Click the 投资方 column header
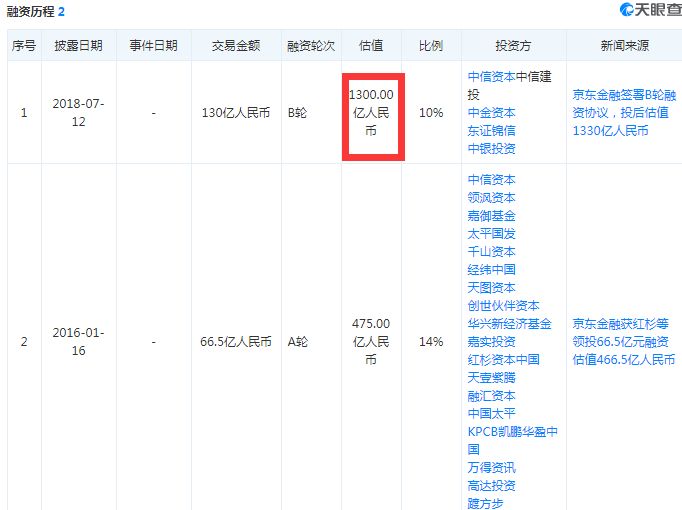The image size is (682, 510). (513, 45)
